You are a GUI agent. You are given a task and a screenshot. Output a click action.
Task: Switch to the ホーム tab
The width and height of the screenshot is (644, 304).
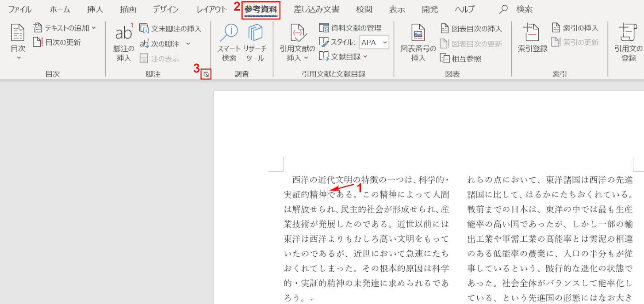click(x=60, y=9)
